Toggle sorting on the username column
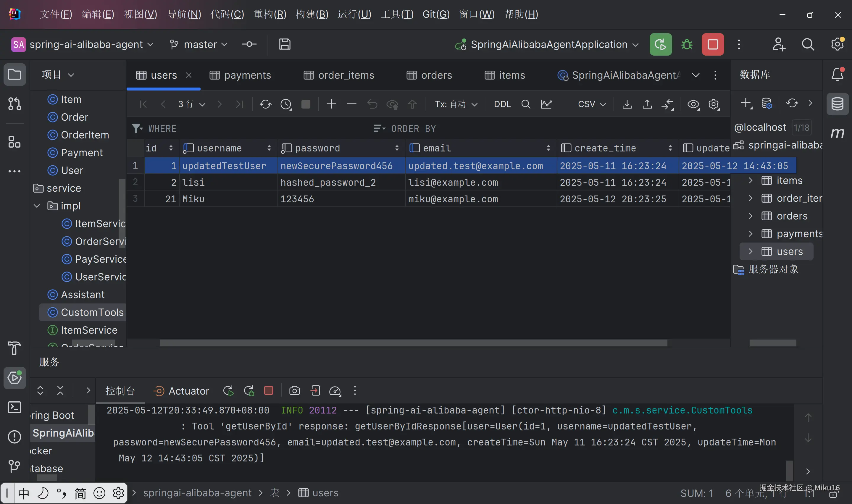 269,148
